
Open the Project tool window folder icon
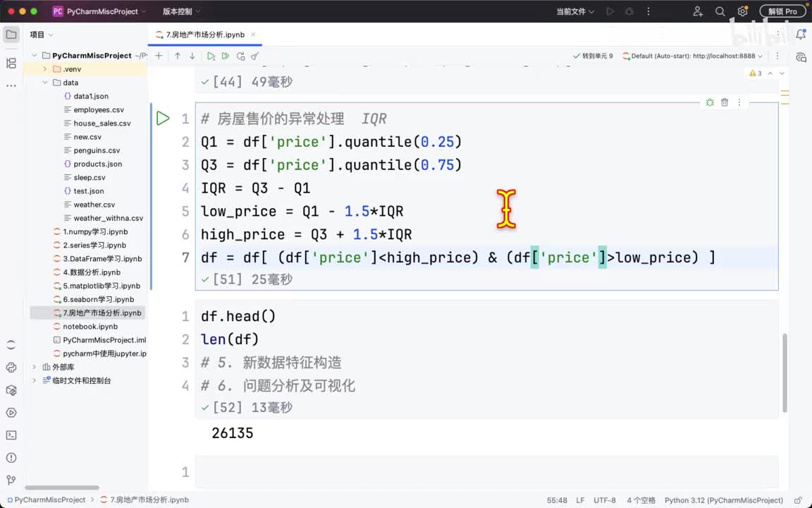pos(11,35)
